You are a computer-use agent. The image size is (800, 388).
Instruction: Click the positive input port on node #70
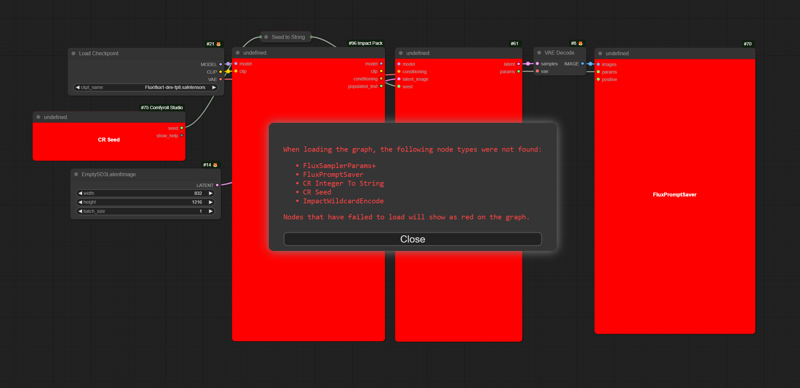[598, 80]
